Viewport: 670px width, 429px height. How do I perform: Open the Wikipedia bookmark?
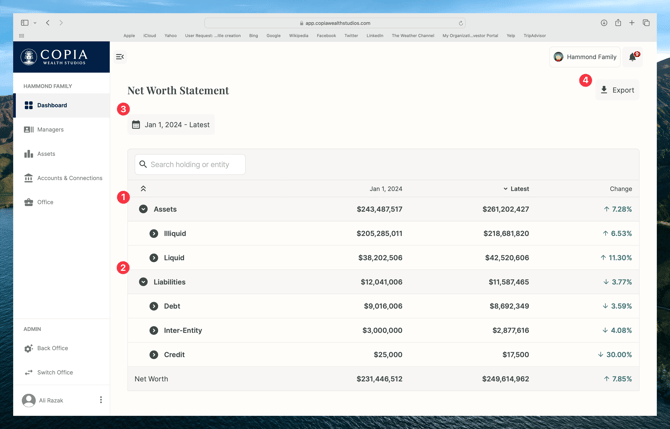(298, 35)
